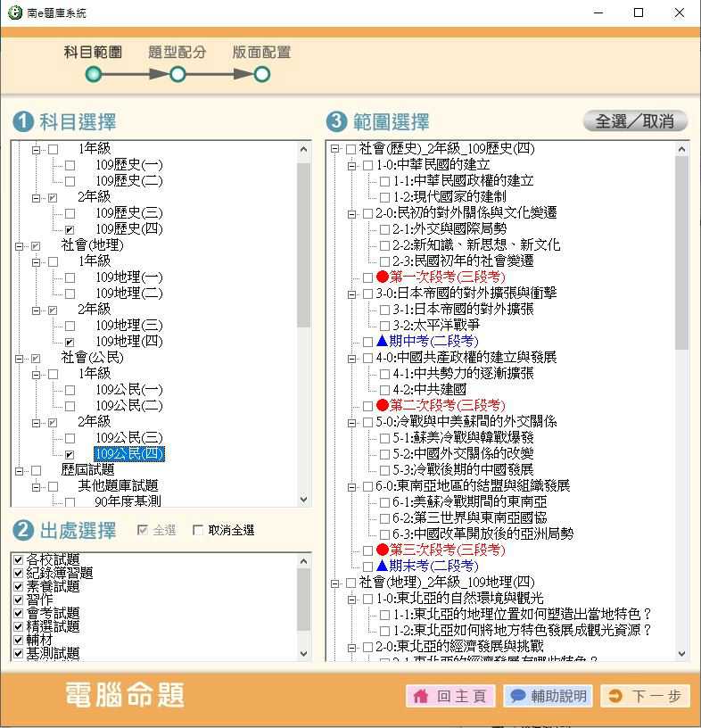The height and width of the screenshot is (728, 701).
Task: Click the 版面配置 step circle
Action: (262, 74)
